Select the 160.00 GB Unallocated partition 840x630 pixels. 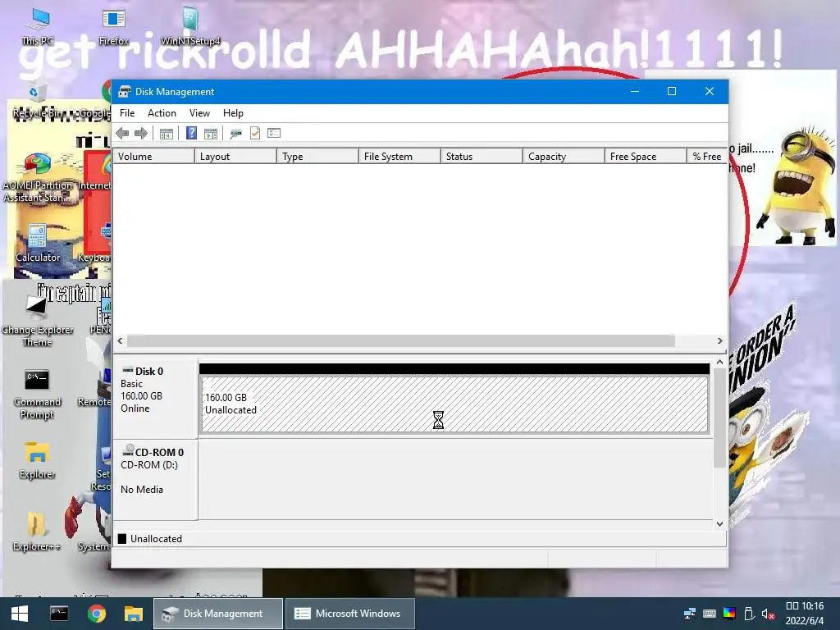coord(454,404)
